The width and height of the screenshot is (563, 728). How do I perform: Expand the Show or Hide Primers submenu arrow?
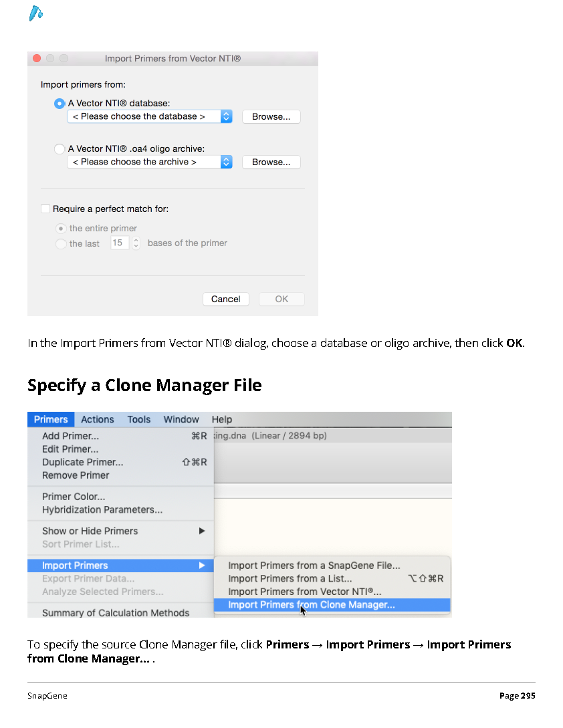[202, 531]
